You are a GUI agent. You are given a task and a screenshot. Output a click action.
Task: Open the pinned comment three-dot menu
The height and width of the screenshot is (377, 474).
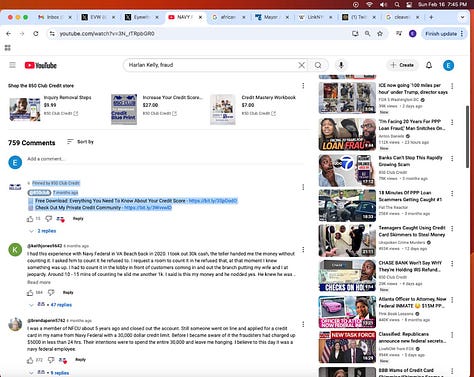[x=303, y=187]
